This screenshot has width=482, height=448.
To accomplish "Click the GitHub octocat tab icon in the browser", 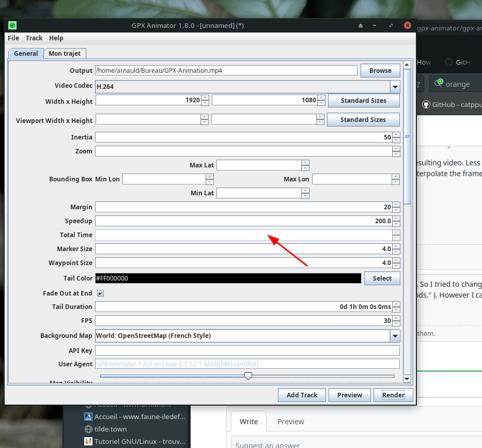I will click(x=449, y=62).
